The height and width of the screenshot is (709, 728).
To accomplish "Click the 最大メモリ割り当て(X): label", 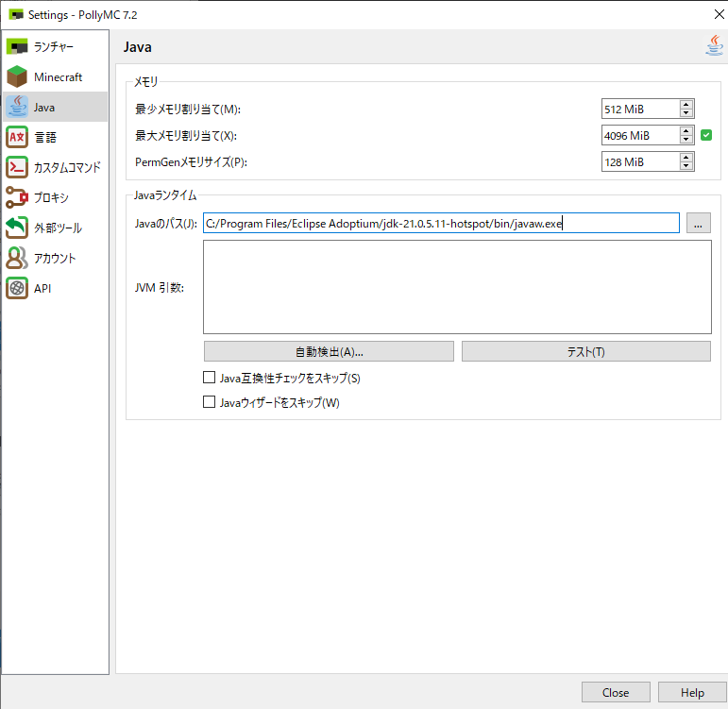I will coord(186,136).
